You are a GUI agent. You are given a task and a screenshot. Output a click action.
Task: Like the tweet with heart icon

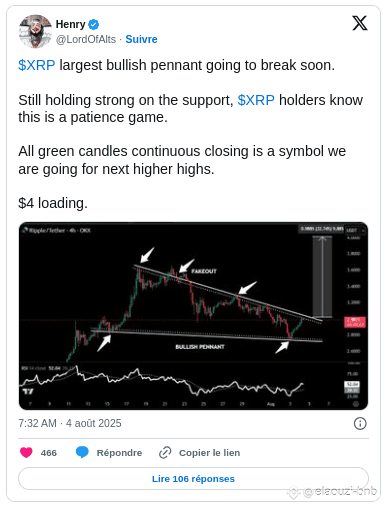point(26,452)
